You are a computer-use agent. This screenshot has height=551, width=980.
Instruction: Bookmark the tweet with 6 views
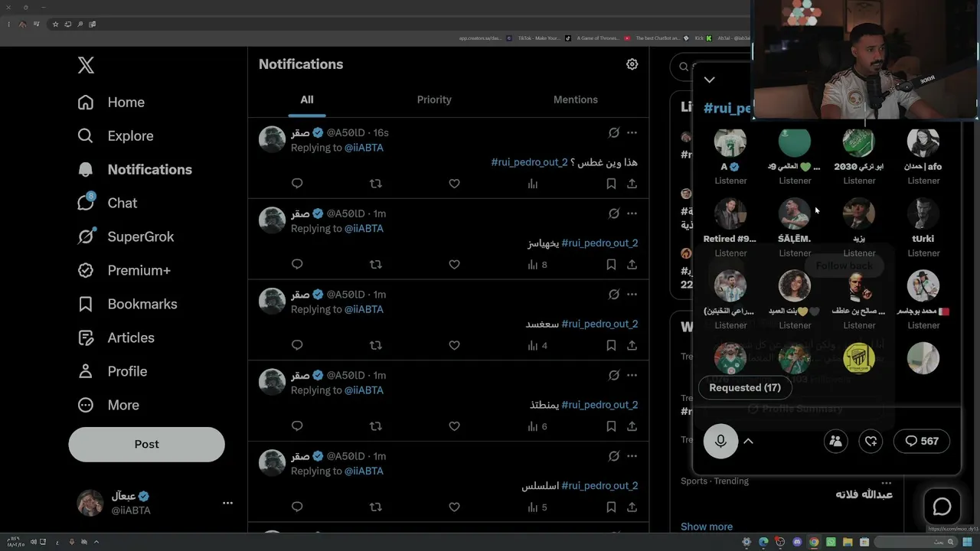tap(611, 426)
